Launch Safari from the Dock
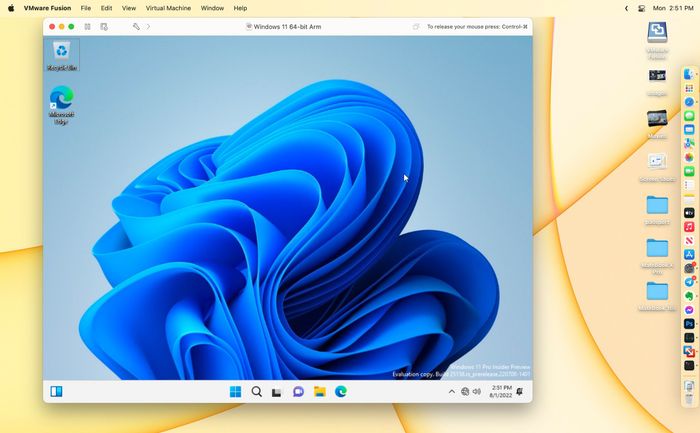This screenshot has height=433, width=700. point(689,102)
